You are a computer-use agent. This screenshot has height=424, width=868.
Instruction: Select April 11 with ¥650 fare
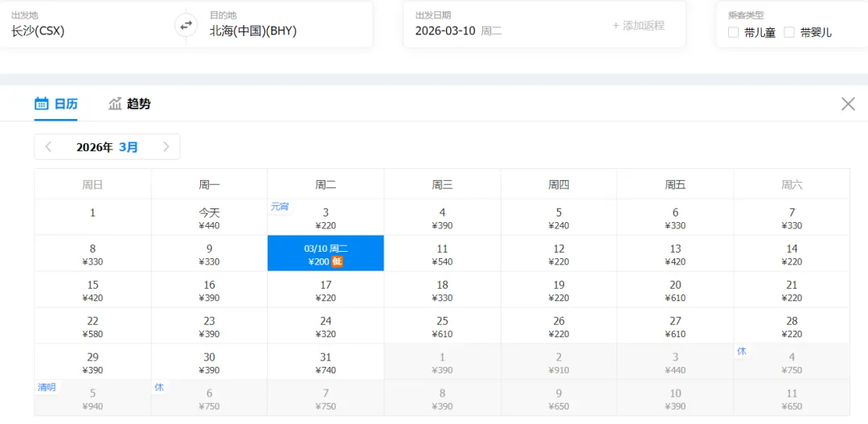pyautogui.click(x=792, y=398)
